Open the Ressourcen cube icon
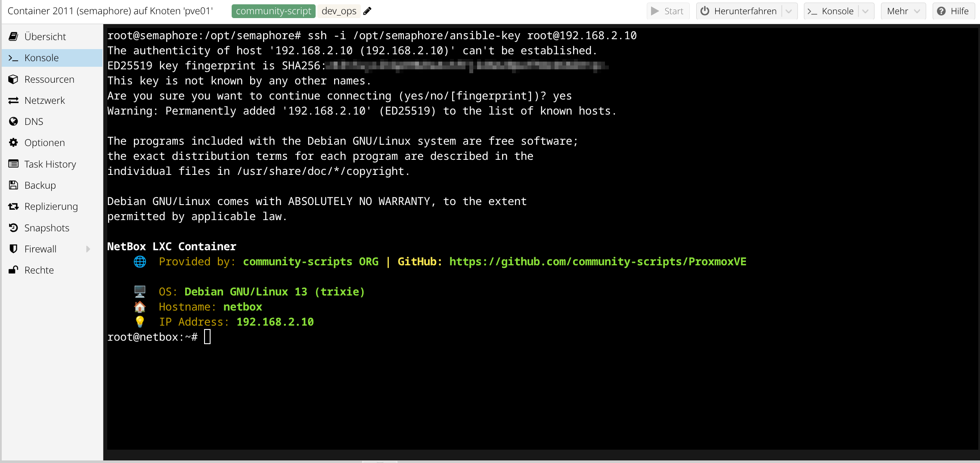 pos(13,79)
